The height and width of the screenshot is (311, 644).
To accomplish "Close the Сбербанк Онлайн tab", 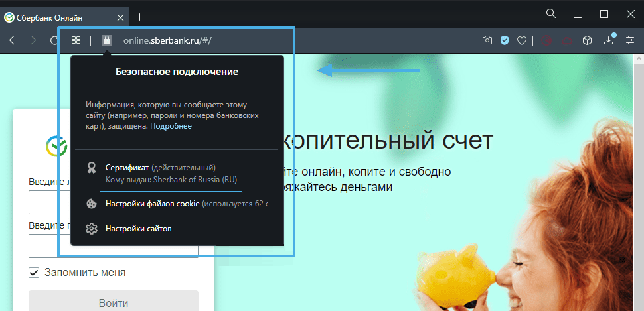I will 120,17.
